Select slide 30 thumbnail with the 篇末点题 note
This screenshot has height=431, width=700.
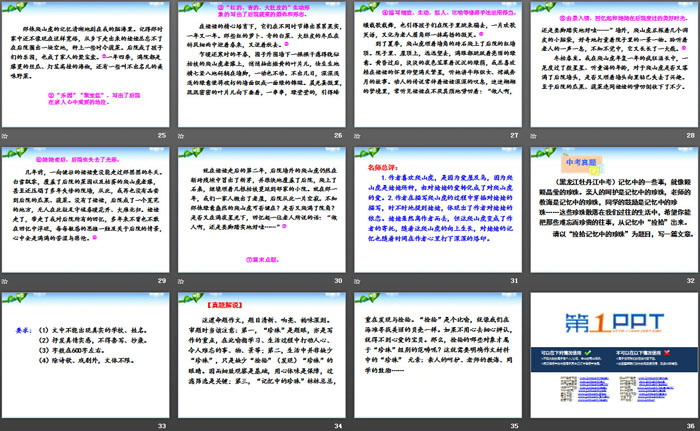262,210
